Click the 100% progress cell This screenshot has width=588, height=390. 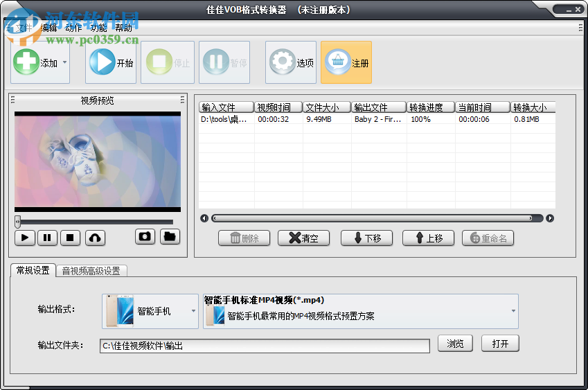(x=421, y=119)
